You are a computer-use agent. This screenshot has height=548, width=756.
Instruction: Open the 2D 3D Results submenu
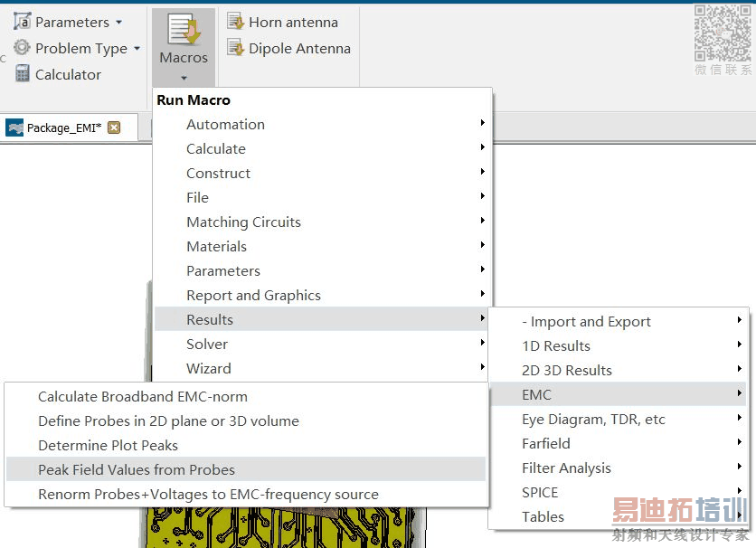coord(619,370)
